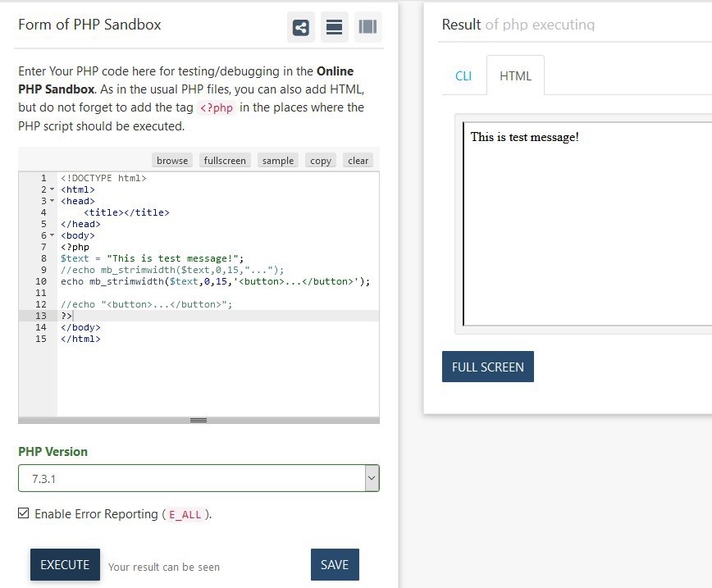Click the 'Result of php executing' heading
Image resolution: width=712 pixels, height=588 pixels.
(518, 25)
